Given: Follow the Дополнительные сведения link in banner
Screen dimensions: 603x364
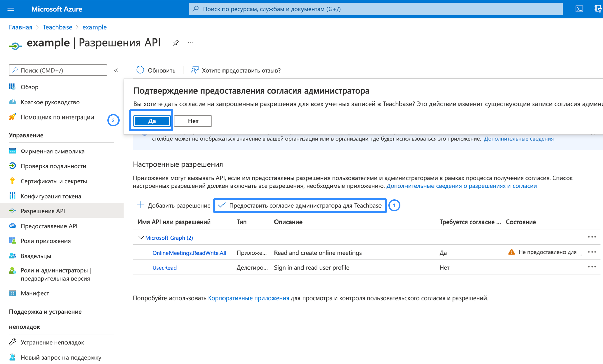Looking at the screenshot, I should tap(519, 139).
